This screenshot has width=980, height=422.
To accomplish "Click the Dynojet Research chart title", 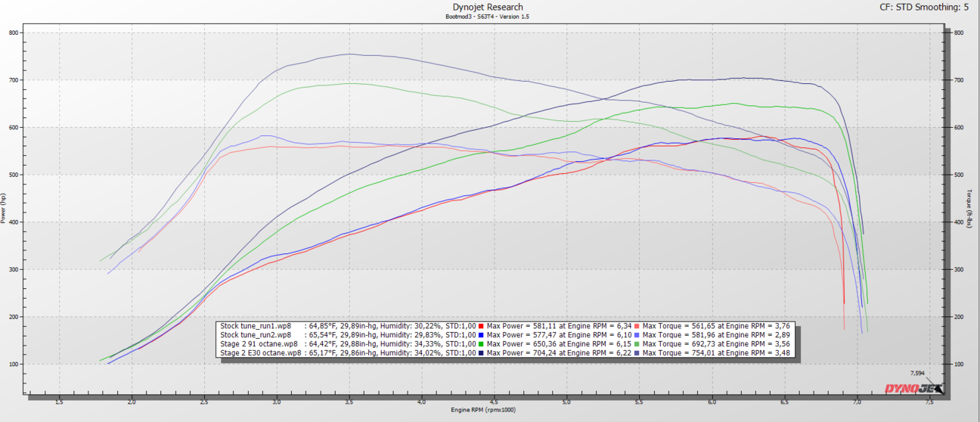I will tap(487, 8).
